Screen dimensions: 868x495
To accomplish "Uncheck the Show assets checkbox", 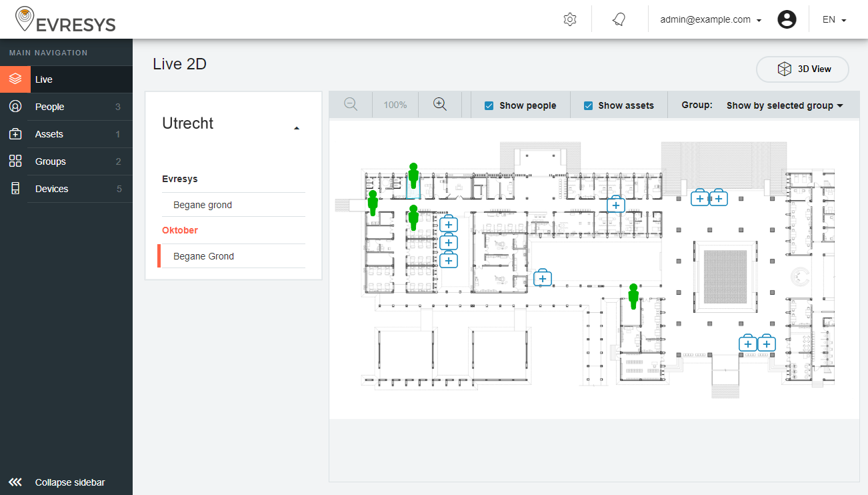I will click(588, 105).
